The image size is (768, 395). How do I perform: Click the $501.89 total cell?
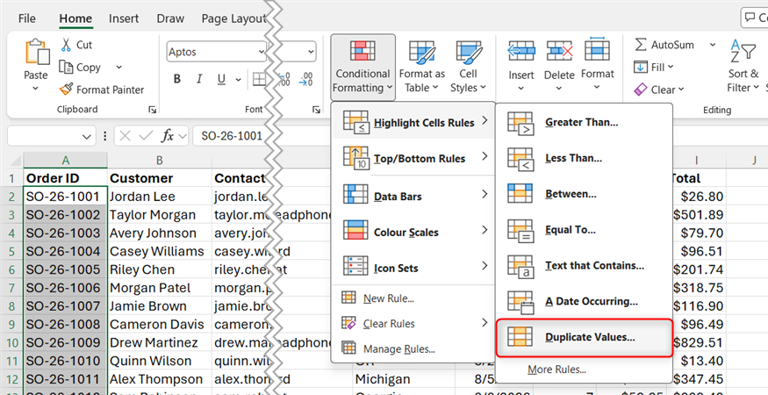(x=698, y=215)
